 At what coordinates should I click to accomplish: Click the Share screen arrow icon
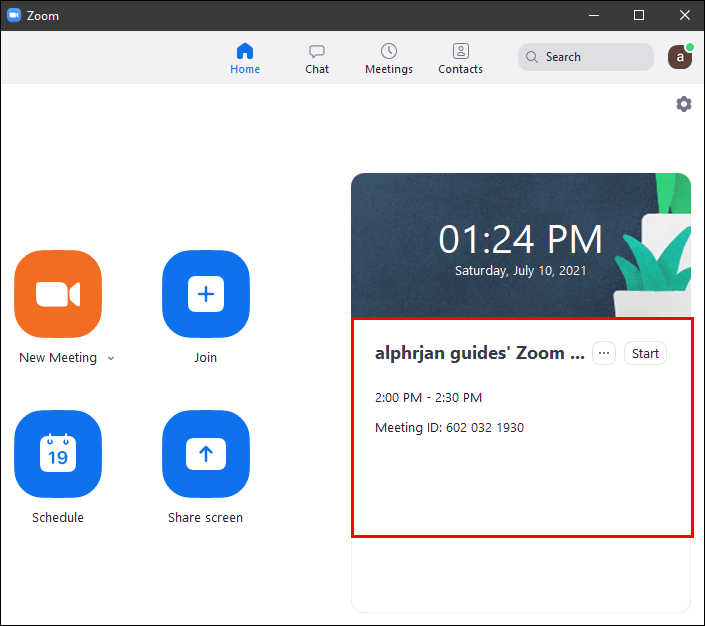point(206,454)
